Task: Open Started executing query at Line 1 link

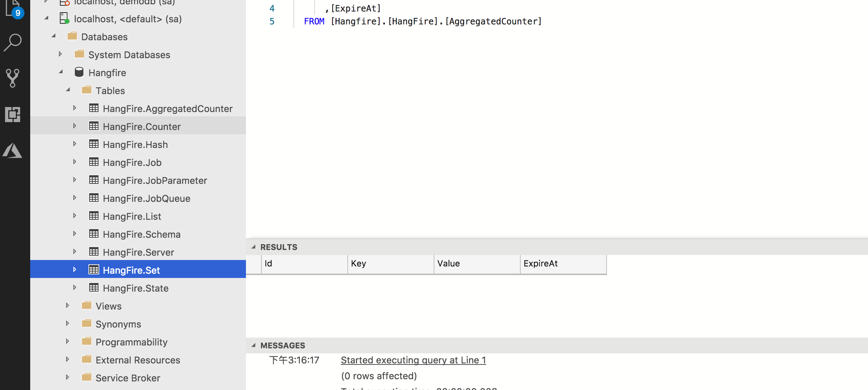Action: 414,360
